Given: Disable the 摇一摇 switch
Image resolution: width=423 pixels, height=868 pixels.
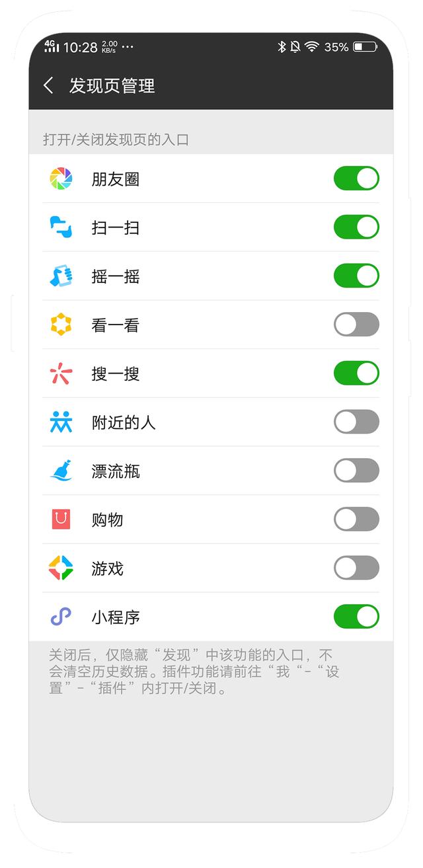Looking at the screenshot, I should tap(356, 276).
